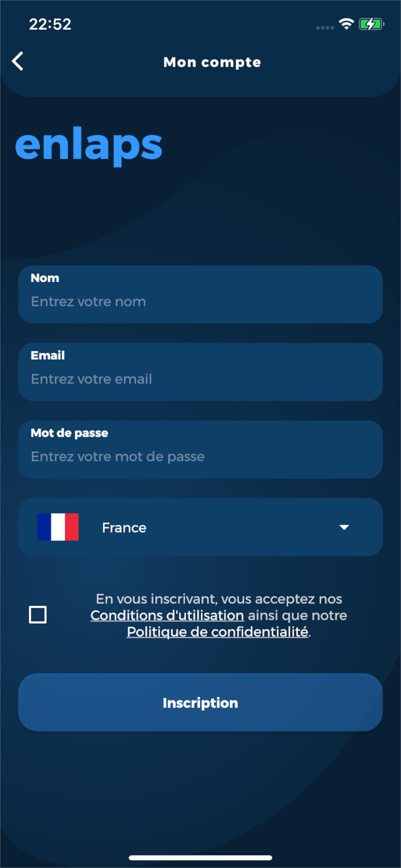Focus the Email input field
The height and width of the screenshot is (868, 401).
(x=200, y=379)
